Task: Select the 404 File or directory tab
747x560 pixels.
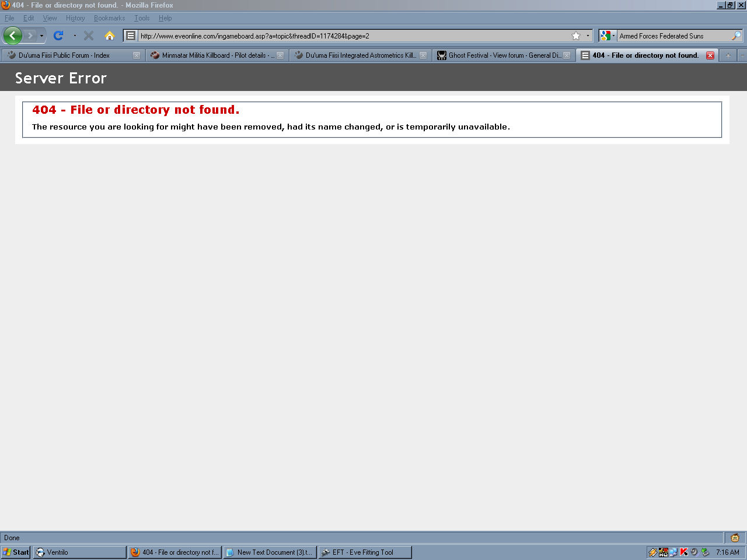Action: pos(647,55)
